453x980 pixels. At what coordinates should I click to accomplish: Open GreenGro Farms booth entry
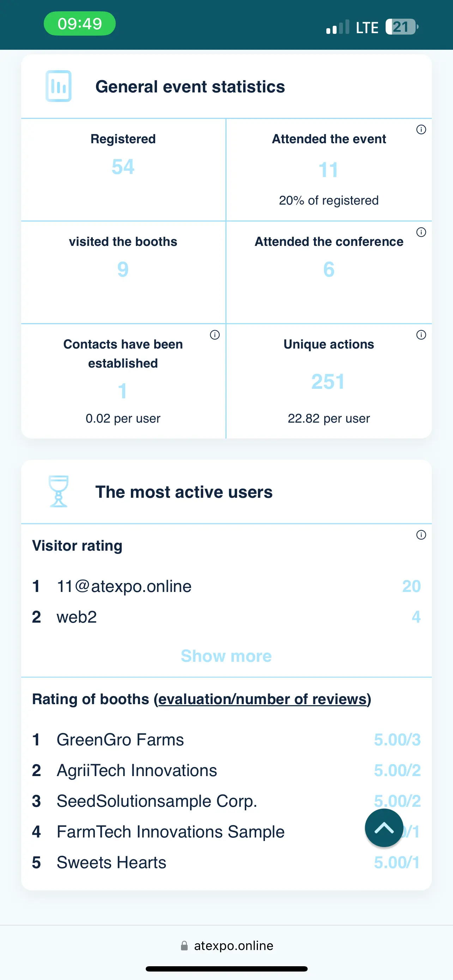226,739
